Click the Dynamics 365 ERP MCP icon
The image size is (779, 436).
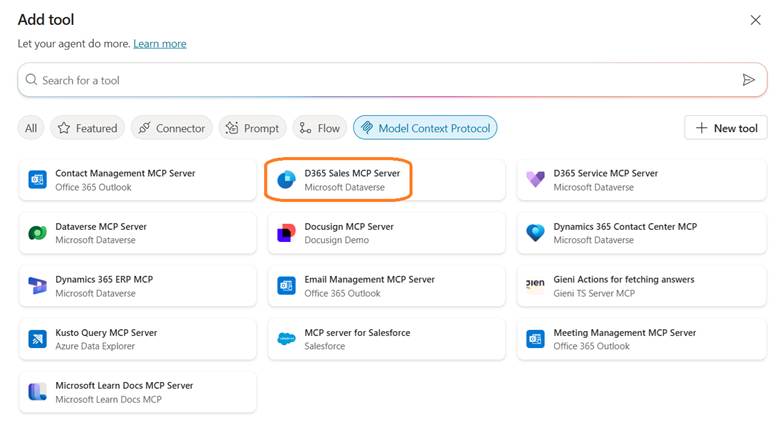click(x=38, y=286)
